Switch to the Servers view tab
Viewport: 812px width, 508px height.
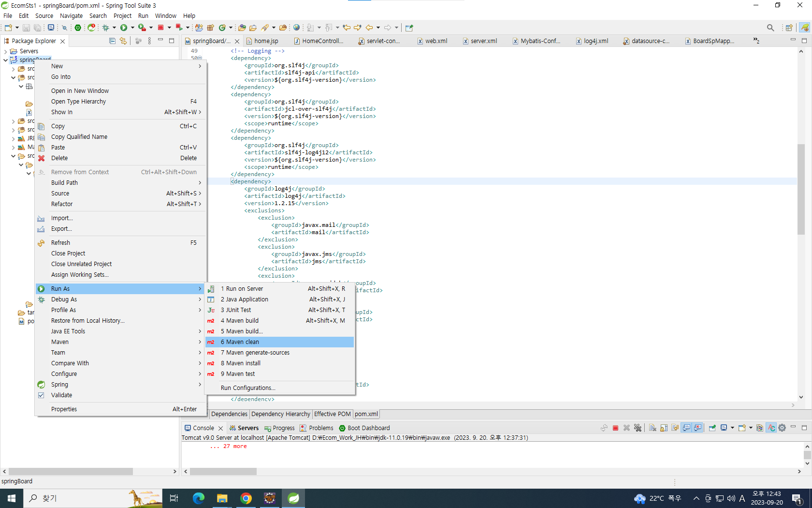click(x=244, y=428)
